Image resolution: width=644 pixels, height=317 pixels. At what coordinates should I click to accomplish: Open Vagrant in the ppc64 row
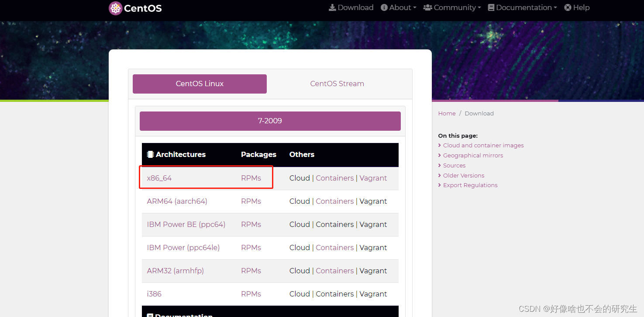373,224
